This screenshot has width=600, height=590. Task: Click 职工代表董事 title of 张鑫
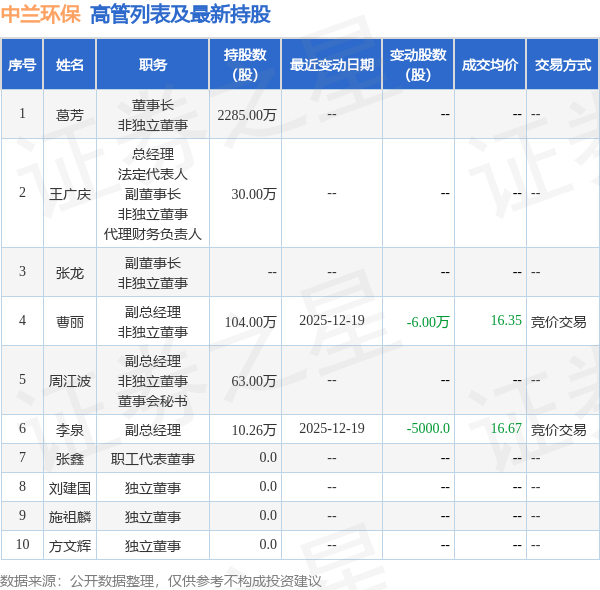click(153, 458)
